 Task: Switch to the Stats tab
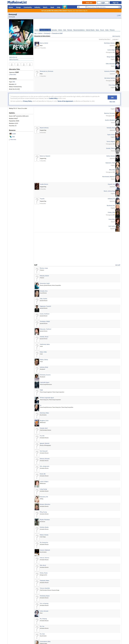pos(65,30)
